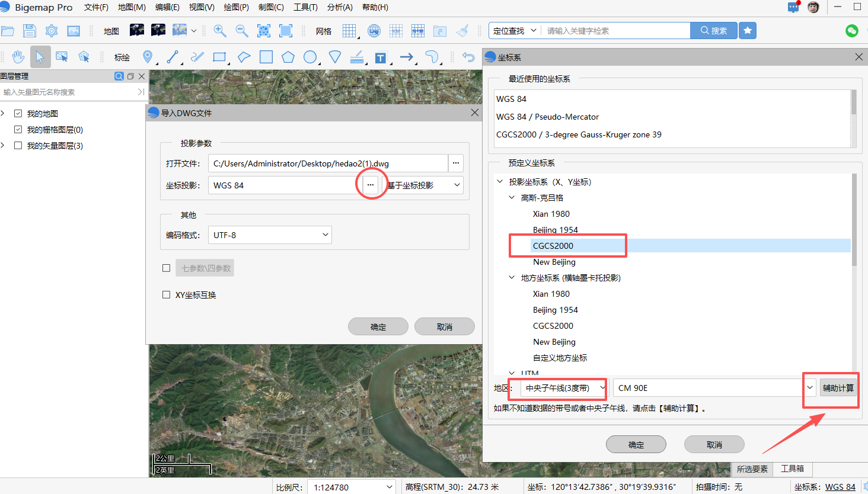Open the 定位查找 dropdown
This screenshot has width=868, height=494.
(x=515, y=31)
